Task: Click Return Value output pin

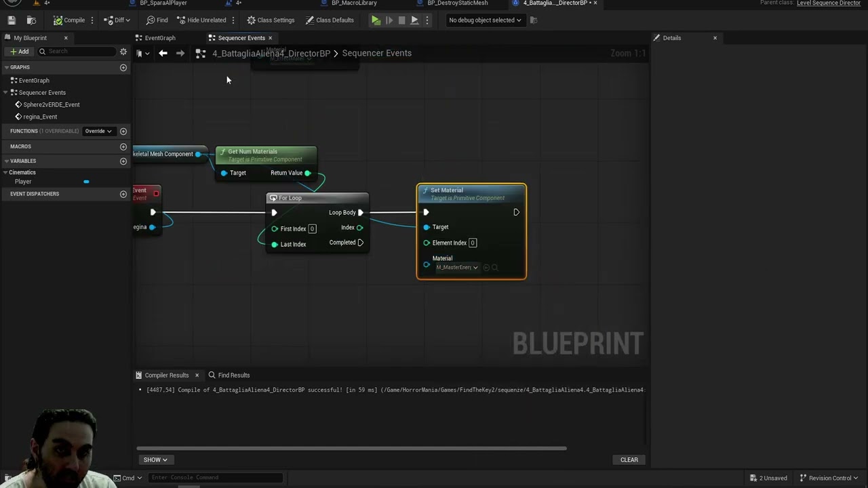Action: [x=307, y=173]
